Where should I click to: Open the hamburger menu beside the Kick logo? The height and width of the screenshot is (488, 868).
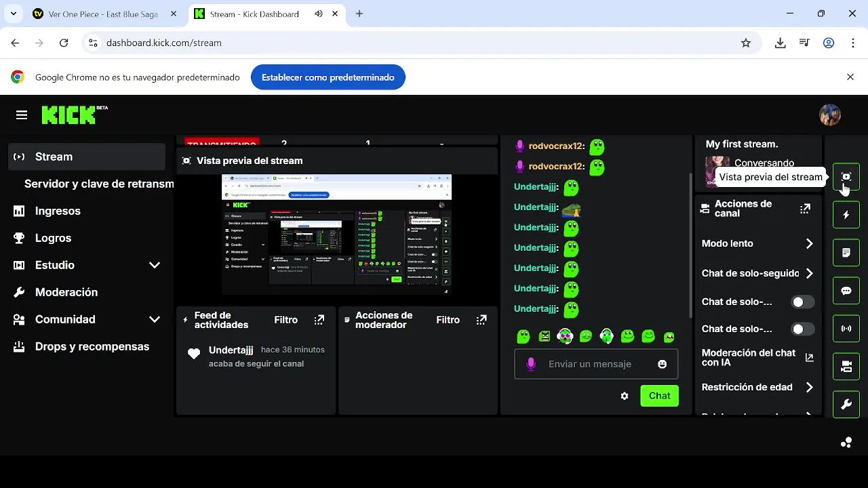coord(22,115)
